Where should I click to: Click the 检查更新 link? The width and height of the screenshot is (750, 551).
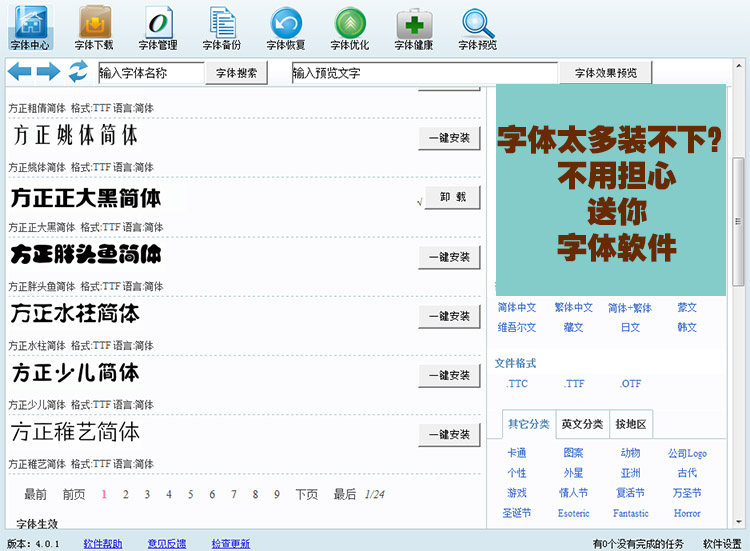point(231,544)
